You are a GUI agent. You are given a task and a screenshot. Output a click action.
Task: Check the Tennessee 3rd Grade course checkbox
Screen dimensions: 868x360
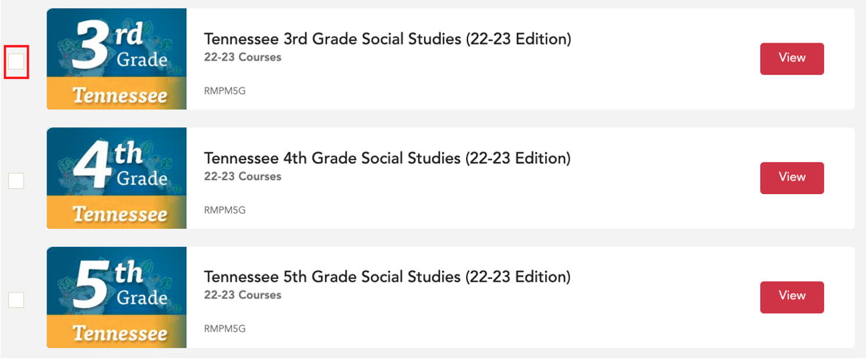coord(16,62)
